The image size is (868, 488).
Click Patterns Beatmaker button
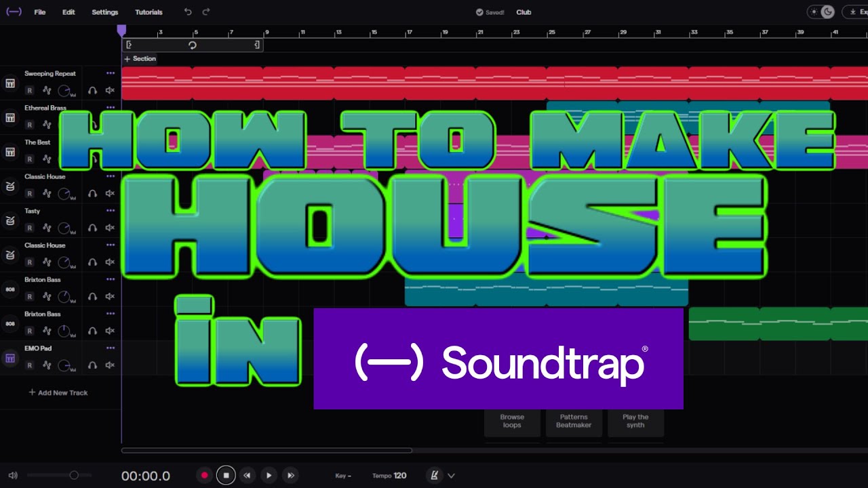574,422
